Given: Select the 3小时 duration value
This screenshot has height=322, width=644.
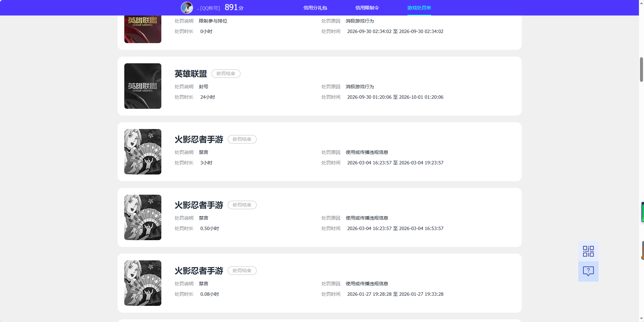Looking at the screenshot, I should coord(206,163).
